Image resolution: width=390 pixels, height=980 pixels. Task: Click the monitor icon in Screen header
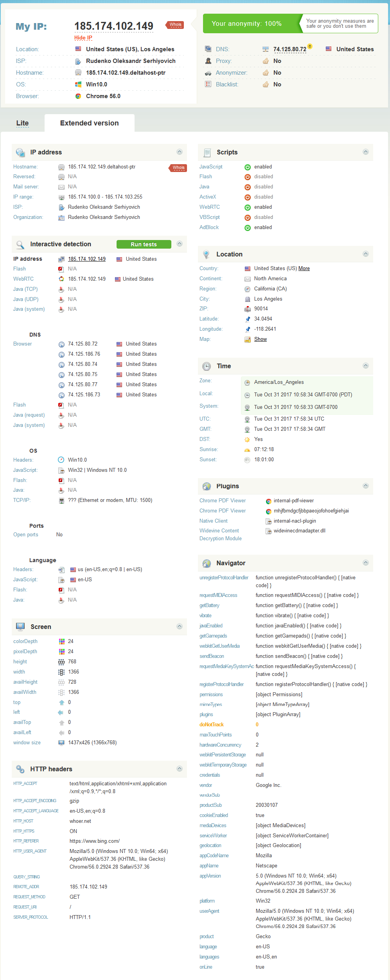20,627
